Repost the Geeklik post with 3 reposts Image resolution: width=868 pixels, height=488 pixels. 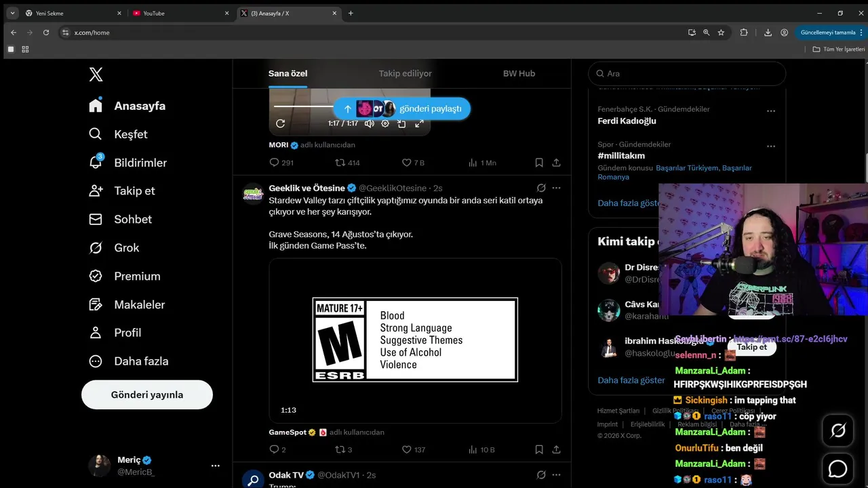click(x=344, y=449)
